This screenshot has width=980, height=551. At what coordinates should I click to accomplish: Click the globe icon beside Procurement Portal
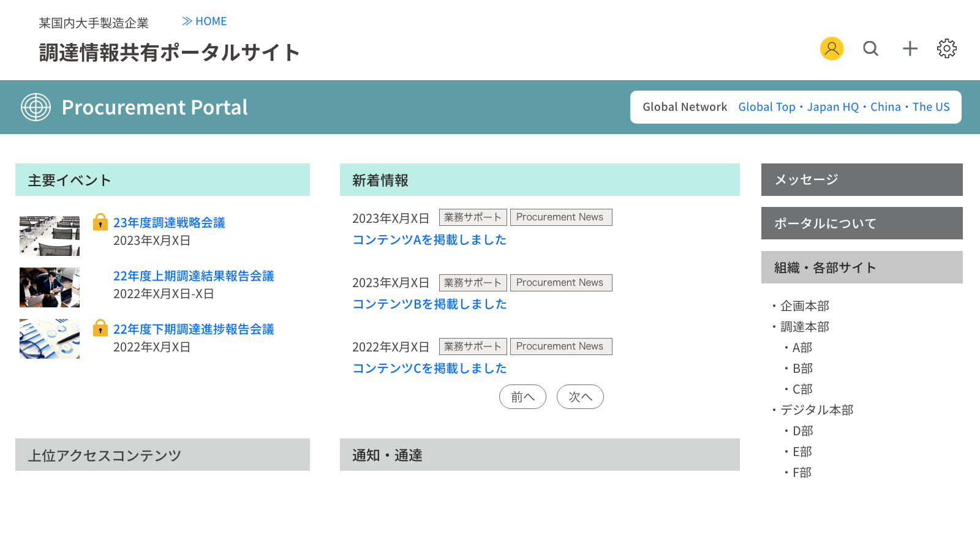(x=36, y=107)
